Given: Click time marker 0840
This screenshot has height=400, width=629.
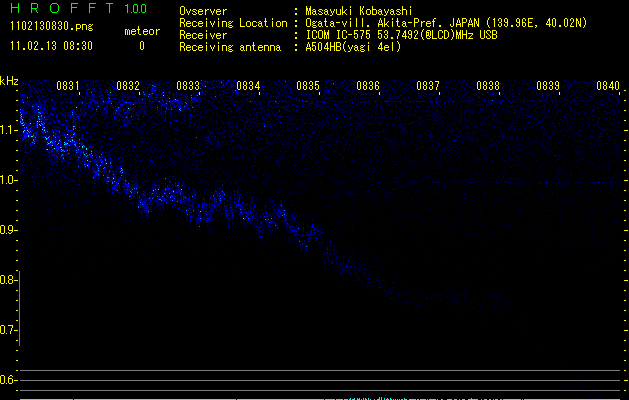Looking at the screenshot, I should [608, 86].
